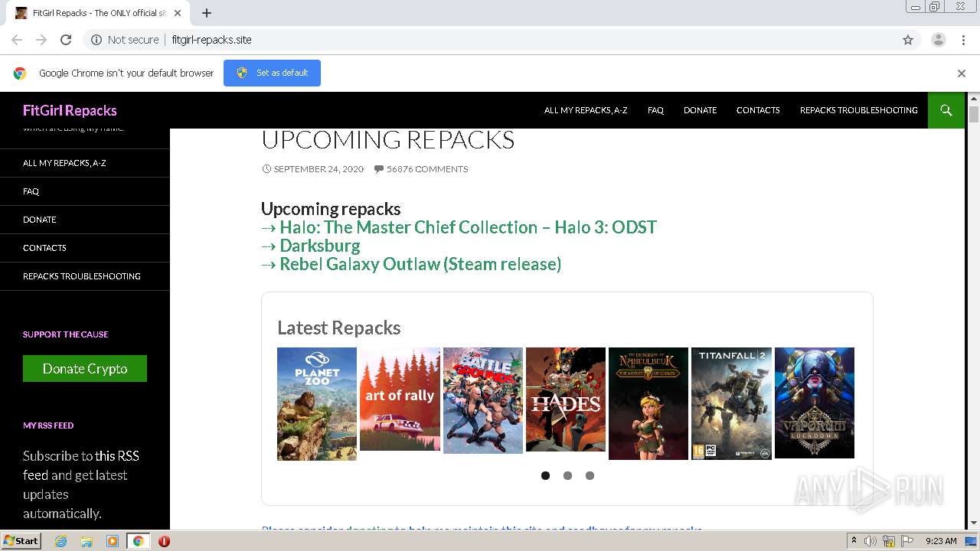The image size is (980, 551).
Task: Open File Explorer folder from the taskbar
Action: tap(87, 541)
